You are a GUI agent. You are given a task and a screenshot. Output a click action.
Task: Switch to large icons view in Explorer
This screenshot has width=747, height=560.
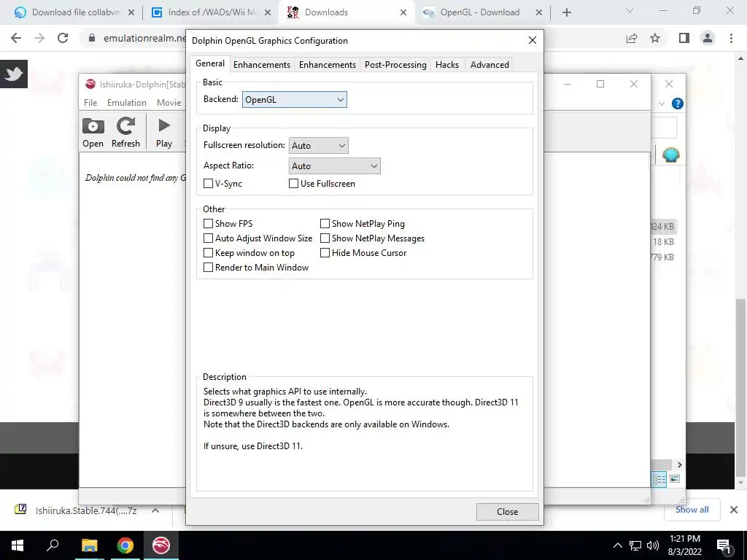tap(675, 479)
